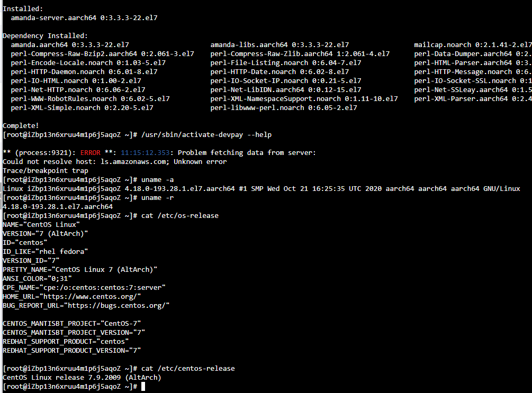Click the activate-devpay --help command text
This screenshot has width=532, height=393.
pos(206,134)
